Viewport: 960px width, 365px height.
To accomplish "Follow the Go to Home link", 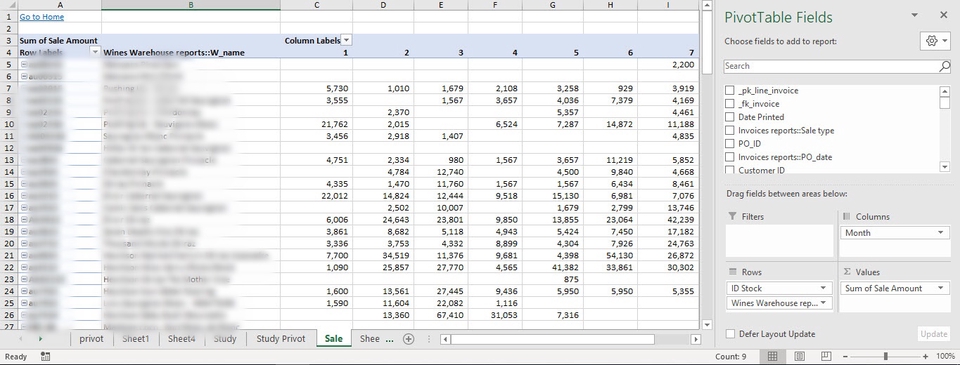I will (42, 17).
